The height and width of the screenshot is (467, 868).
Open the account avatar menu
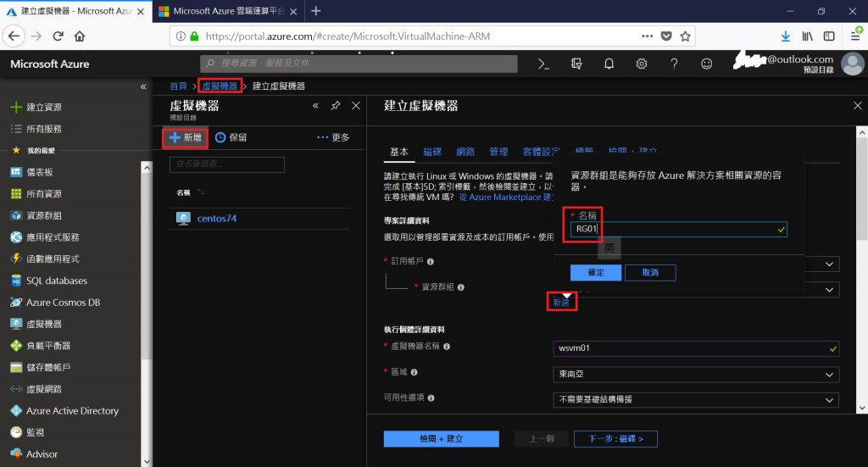[853, 64]
